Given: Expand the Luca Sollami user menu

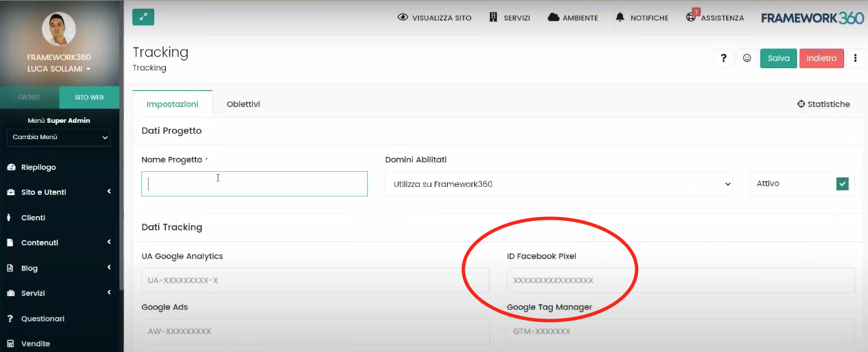Looking at the screenshot, I should [x=59, y=69].
